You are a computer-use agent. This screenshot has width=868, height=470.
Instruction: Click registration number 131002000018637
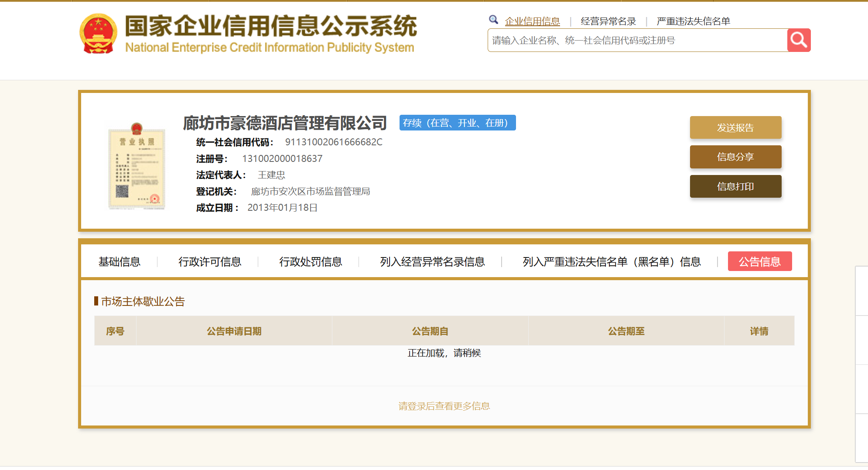(282, 158)
